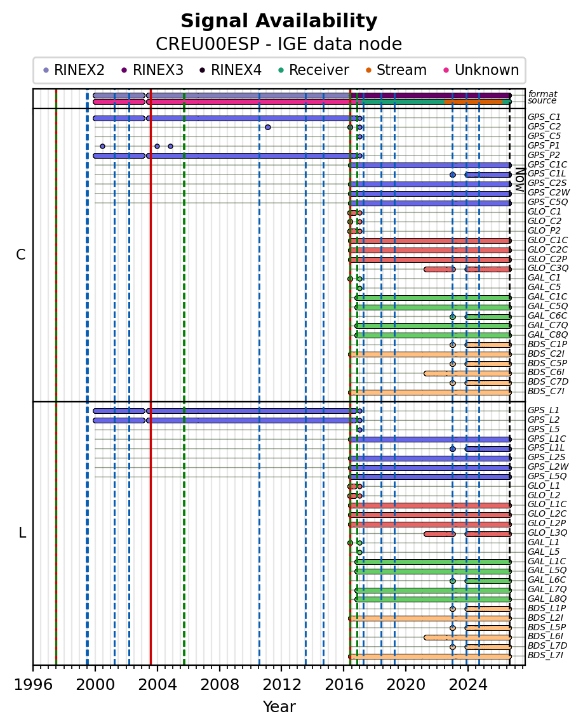Click the GAL_C8Q row label

pyautogui.click(x=547, y=334)
